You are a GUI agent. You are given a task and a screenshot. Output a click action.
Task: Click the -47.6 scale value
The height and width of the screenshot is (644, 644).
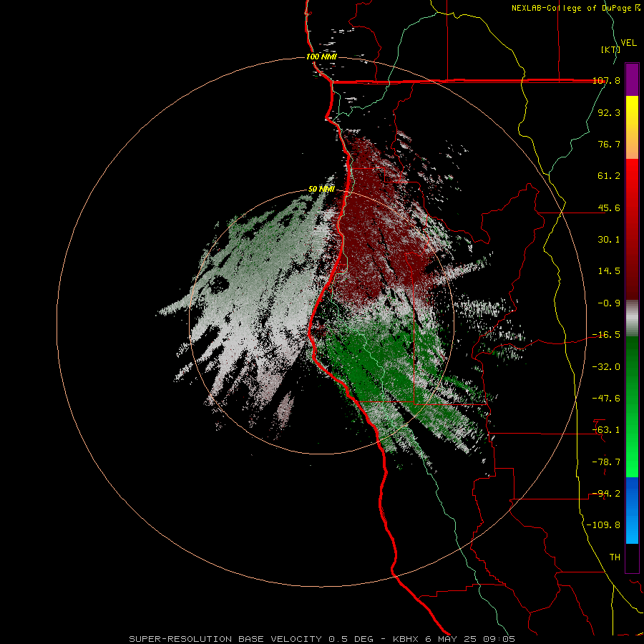(607, 399)
